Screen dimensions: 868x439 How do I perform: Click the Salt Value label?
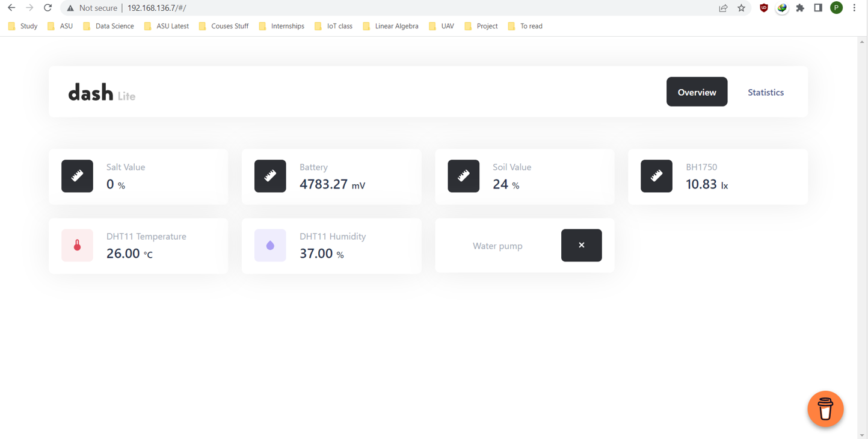tap(126, 167)
